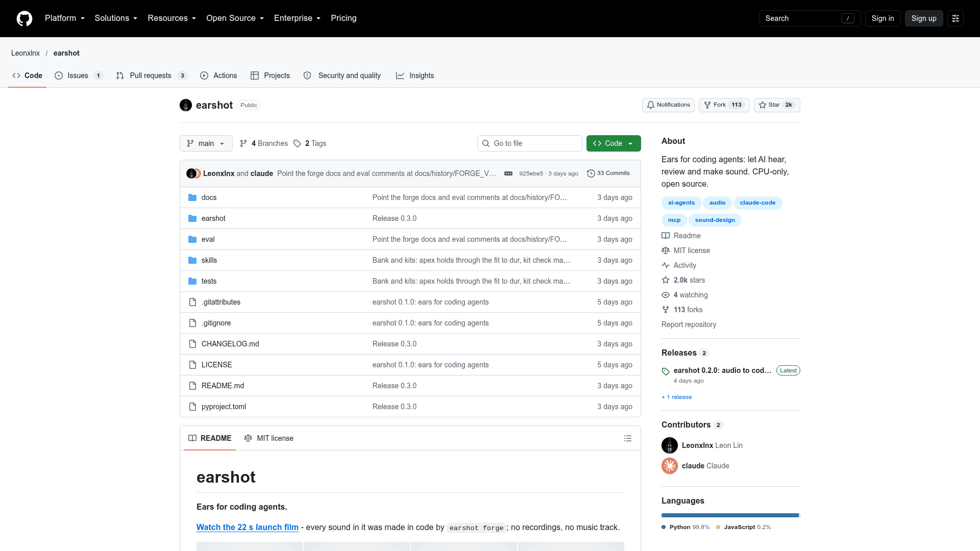Click the Python language bar segment
980x551 pixels.
[730, 515]
